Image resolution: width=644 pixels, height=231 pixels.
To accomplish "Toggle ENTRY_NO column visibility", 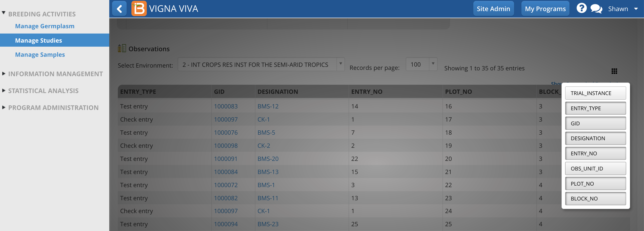I will coord(595,153).
